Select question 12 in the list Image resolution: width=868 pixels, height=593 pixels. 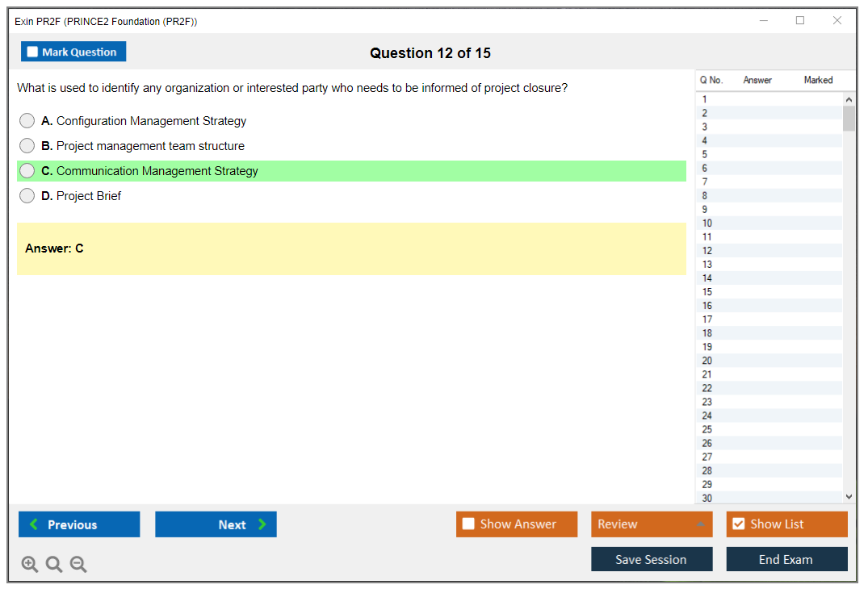coord(707,251)
